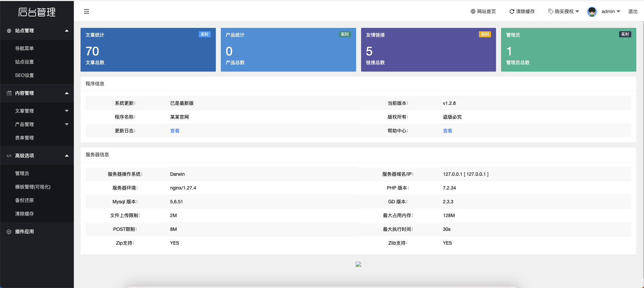This screenshot has height=288, width=644.
Task: Collapse the 内容管理 section arrow
Action: [x=67, y=93]
